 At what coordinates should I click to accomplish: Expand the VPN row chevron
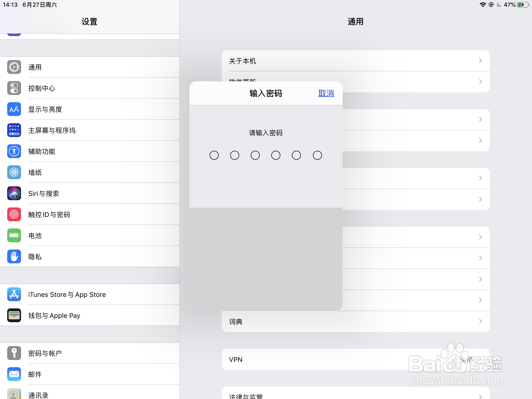(x=481, y=359)
